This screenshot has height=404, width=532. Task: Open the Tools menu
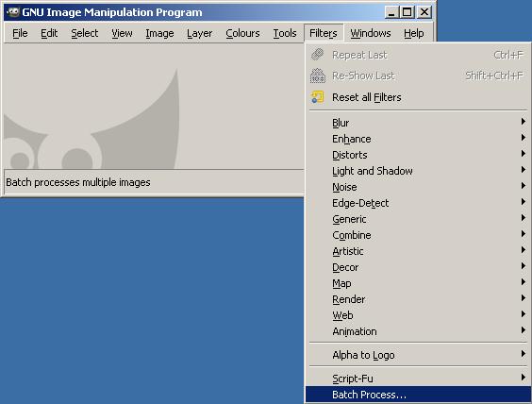click(x=285, y=33)
